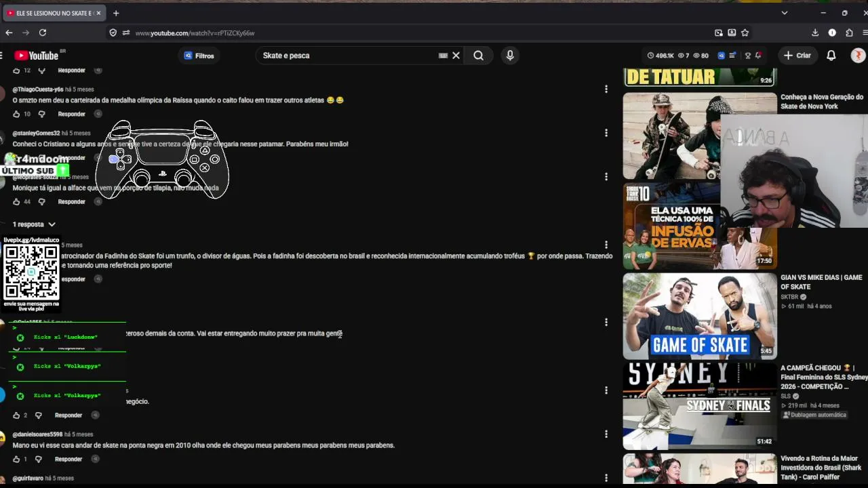The width and height of the screenshot is (868, 488).
Task: Open the New York skate kids thumbnail
Action: [x=700, y=136]
